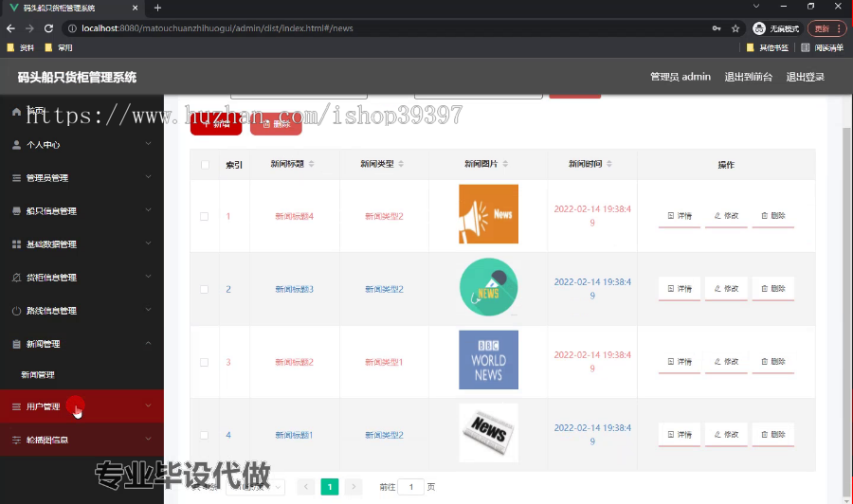The image size is (853, 504).
Task: Click the 新闻管理 clipboard icon in sidebar
Action: pyautogui.click(x=16, y=344)
